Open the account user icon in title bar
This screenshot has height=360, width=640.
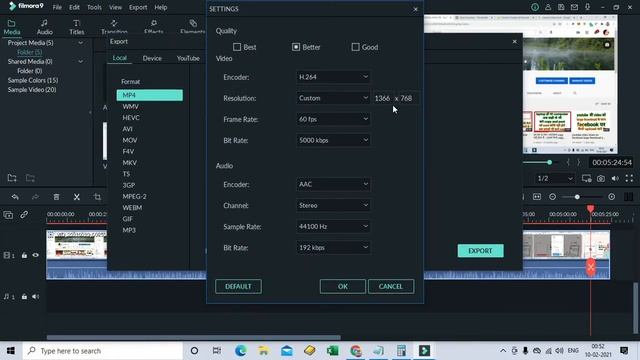point(548,7)
